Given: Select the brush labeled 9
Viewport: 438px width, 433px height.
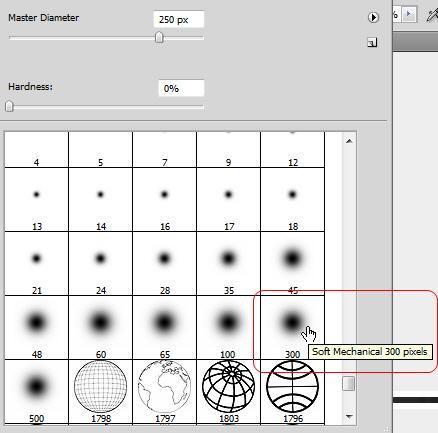Looking at the screenshot, I should (x=229, y=150).
